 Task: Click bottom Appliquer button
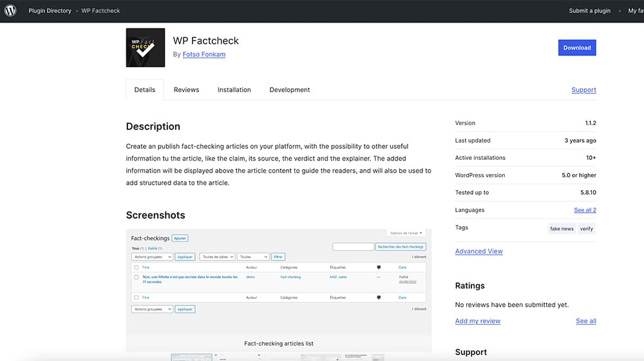[185, 309]
